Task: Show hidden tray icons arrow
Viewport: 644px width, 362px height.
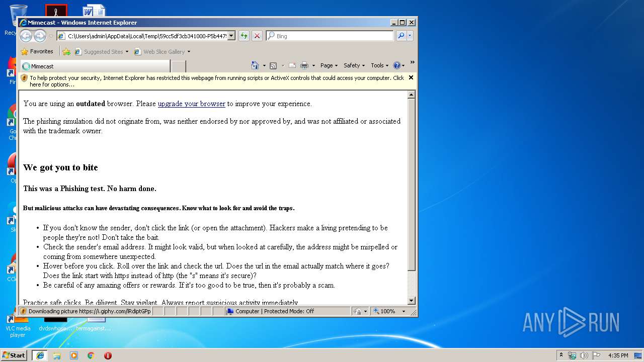Action: [561, 355]
